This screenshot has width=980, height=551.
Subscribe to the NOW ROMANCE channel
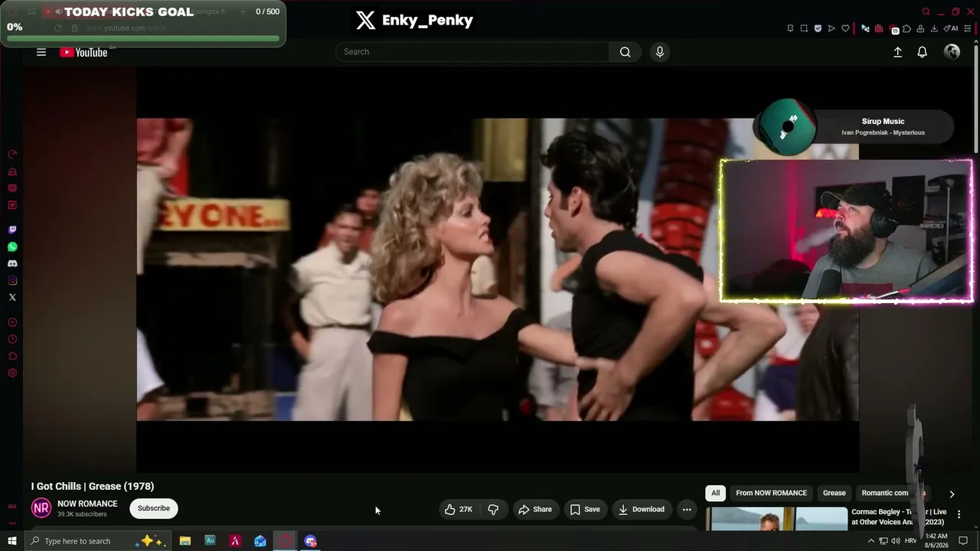tap(154, 509)
